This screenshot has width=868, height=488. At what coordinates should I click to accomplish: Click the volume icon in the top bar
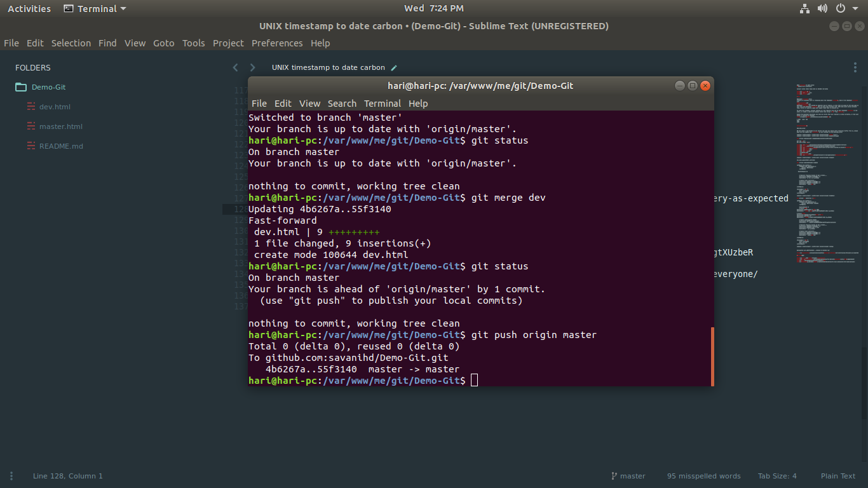tap(822, 8)
